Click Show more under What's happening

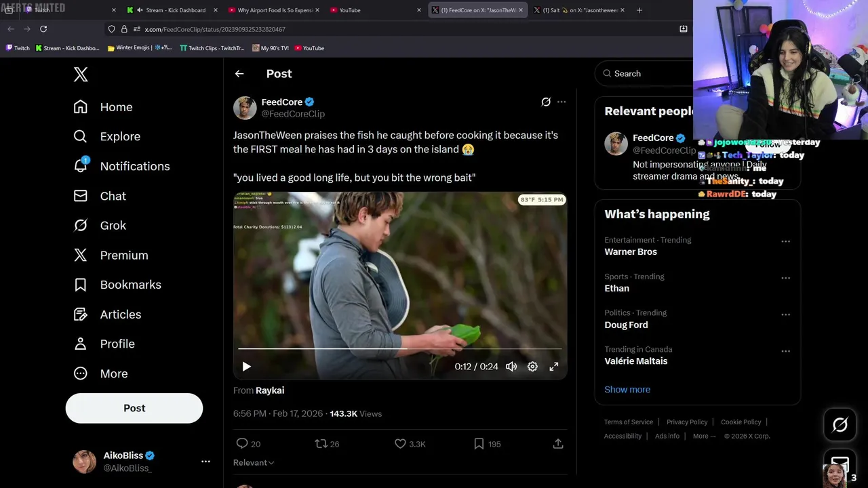coord(627,390)
